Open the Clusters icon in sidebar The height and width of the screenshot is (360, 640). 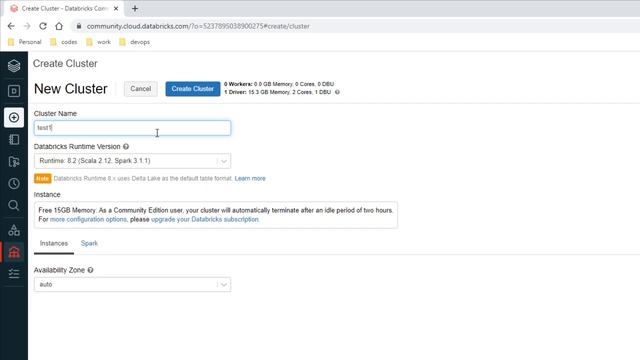(x=14, y=252)
